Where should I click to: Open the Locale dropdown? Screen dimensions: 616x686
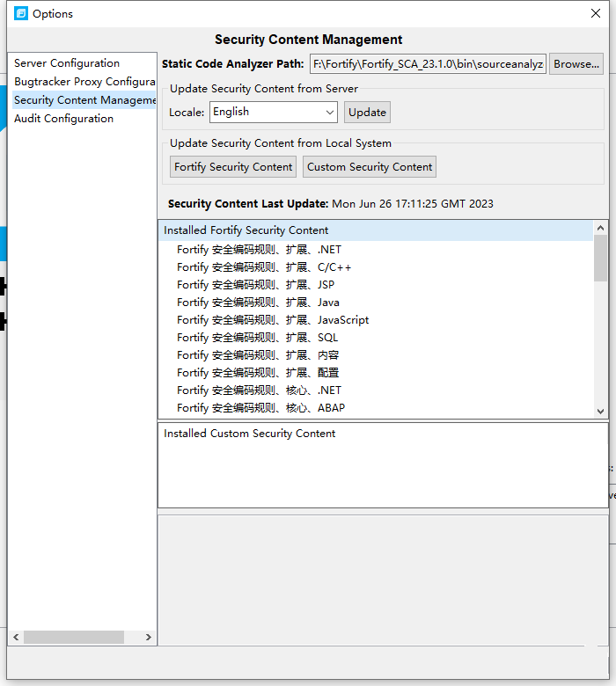274,112
